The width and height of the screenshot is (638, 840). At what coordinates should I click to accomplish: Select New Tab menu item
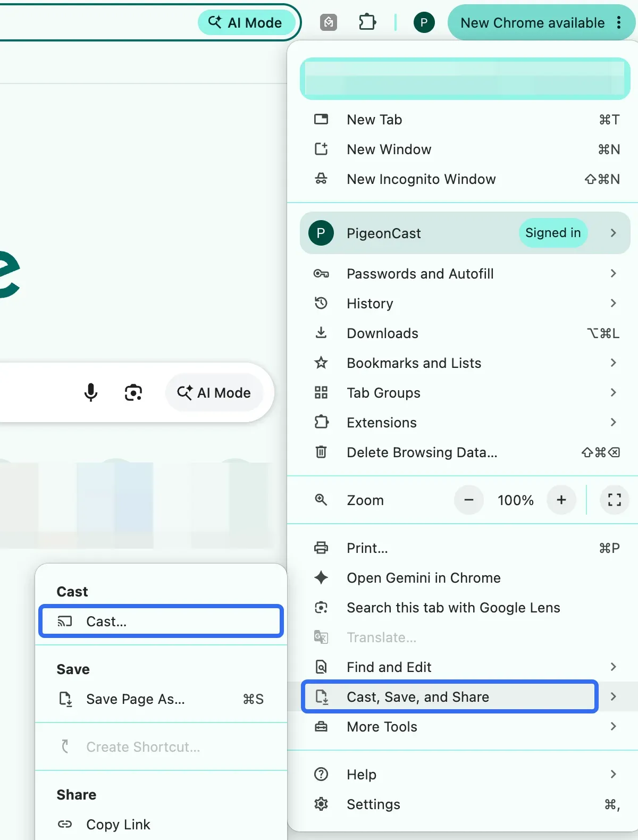point(463,120)
